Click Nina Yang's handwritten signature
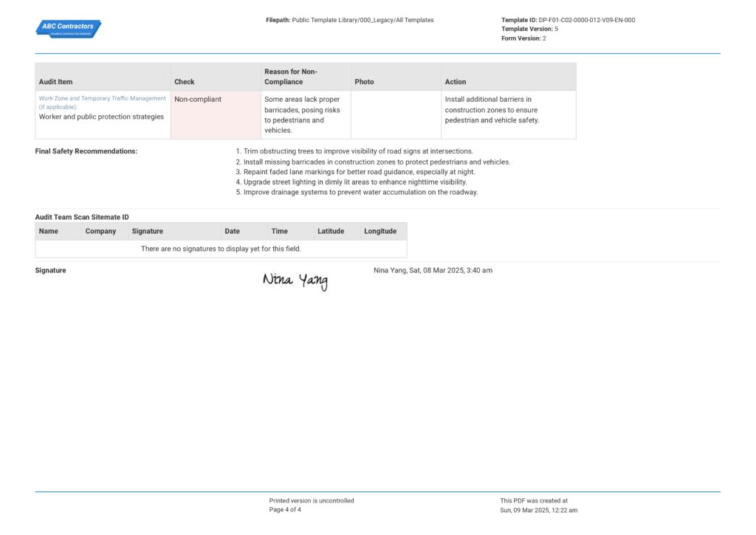The height and width of the screenshot is (535, 756). 295,281
